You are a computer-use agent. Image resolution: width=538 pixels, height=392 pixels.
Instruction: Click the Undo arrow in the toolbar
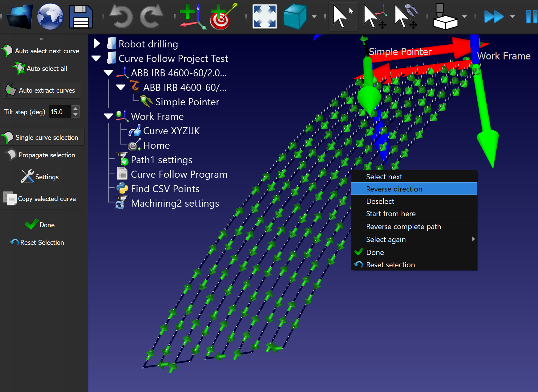(x=121, y=17)
